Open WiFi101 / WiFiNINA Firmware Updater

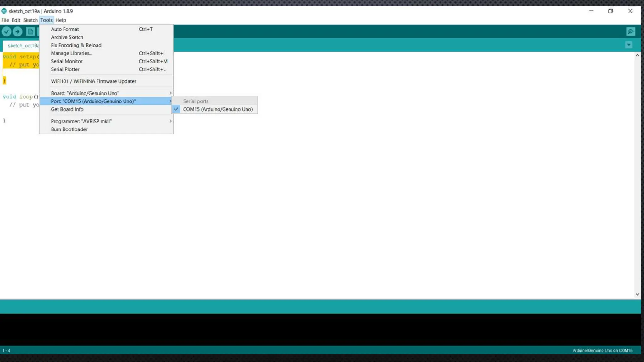[106, 81]
